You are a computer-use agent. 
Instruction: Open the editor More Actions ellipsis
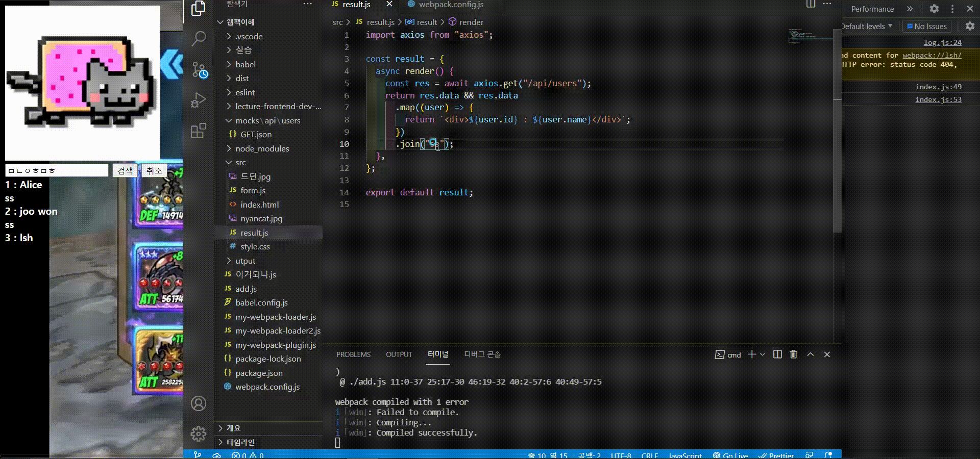tap(827, 4)
